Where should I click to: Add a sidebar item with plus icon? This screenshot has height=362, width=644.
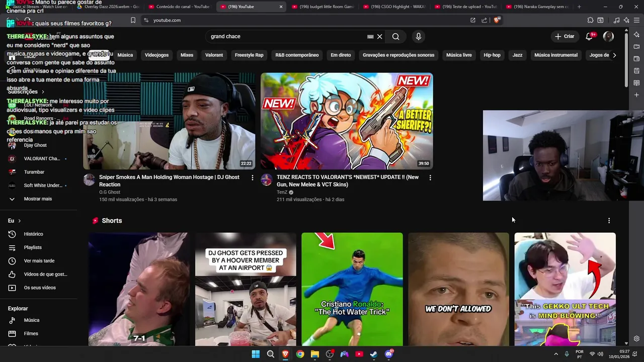click(636, 95)
